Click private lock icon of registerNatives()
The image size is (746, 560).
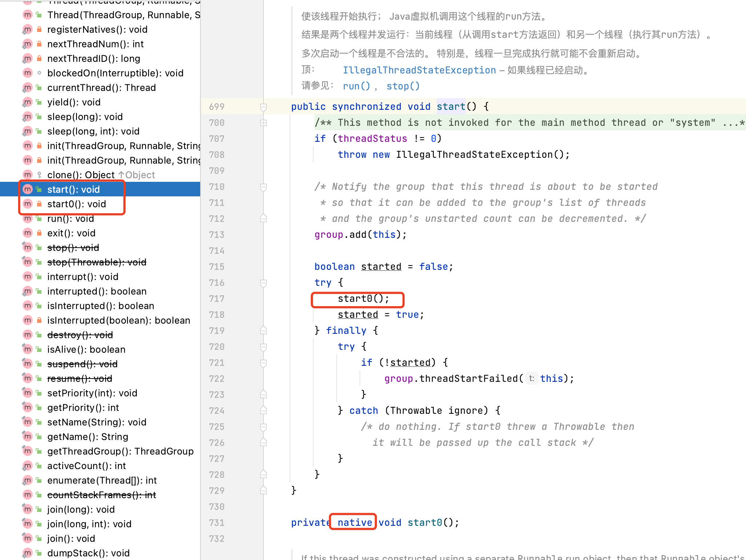pos(39,29)
